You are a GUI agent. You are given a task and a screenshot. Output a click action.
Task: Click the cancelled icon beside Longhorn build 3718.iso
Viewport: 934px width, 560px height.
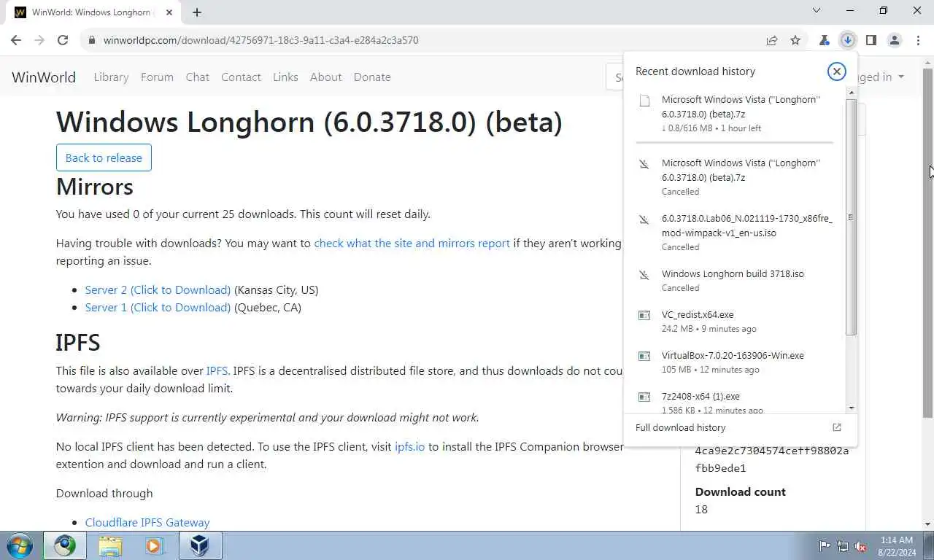click(x=644, y=275)
